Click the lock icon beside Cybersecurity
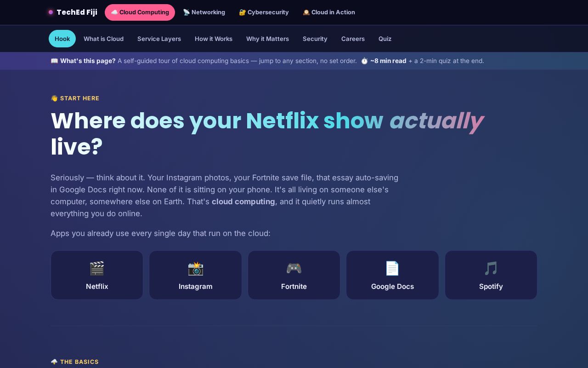This screenshot has height=368, width=588. click(x=242, y=12)
